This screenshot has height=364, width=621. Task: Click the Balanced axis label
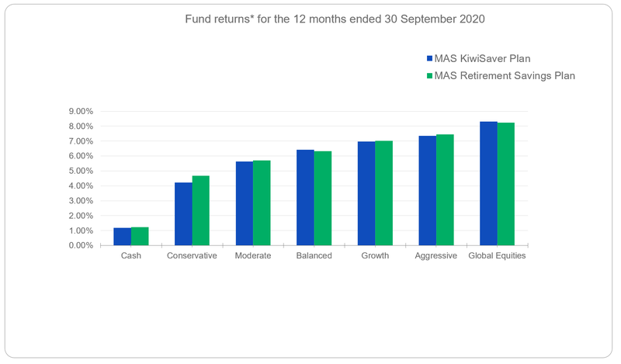pyautogui.click(x=314, y=255)
